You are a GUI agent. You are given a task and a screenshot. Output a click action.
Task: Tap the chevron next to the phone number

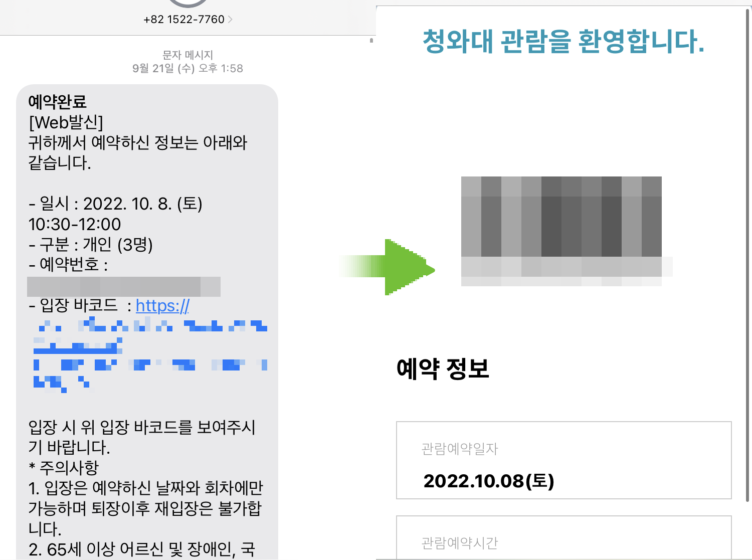pos(230,20)
